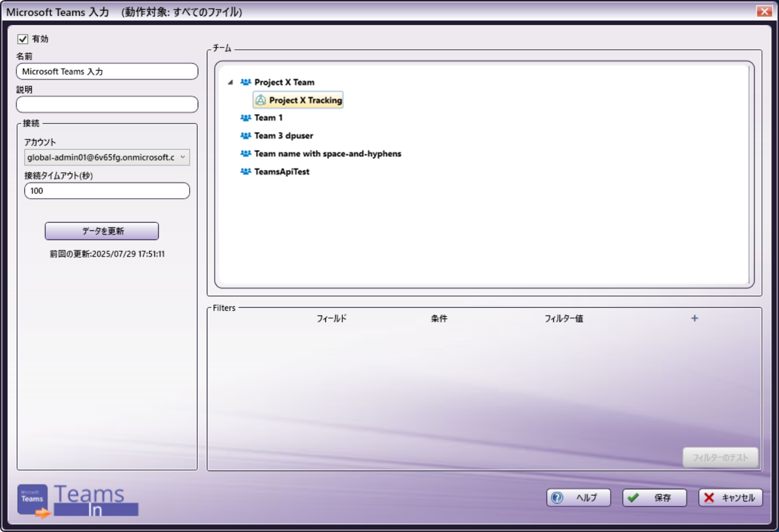Click the データを更新 button
The height and width of the screenshot is (532, 779).
pyautogui.click(x=102, y=231)
